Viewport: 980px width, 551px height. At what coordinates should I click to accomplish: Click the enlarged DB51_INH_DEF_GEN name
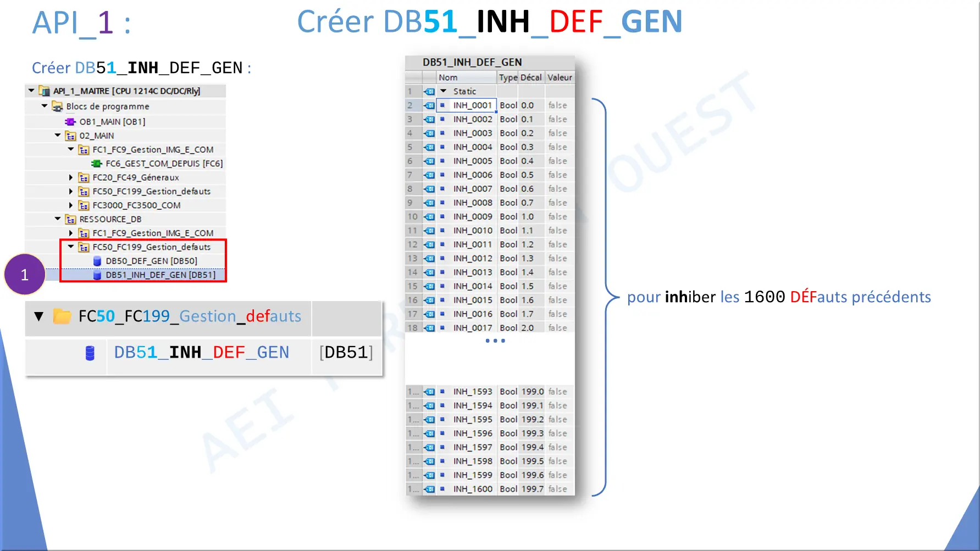pos(202,353)
